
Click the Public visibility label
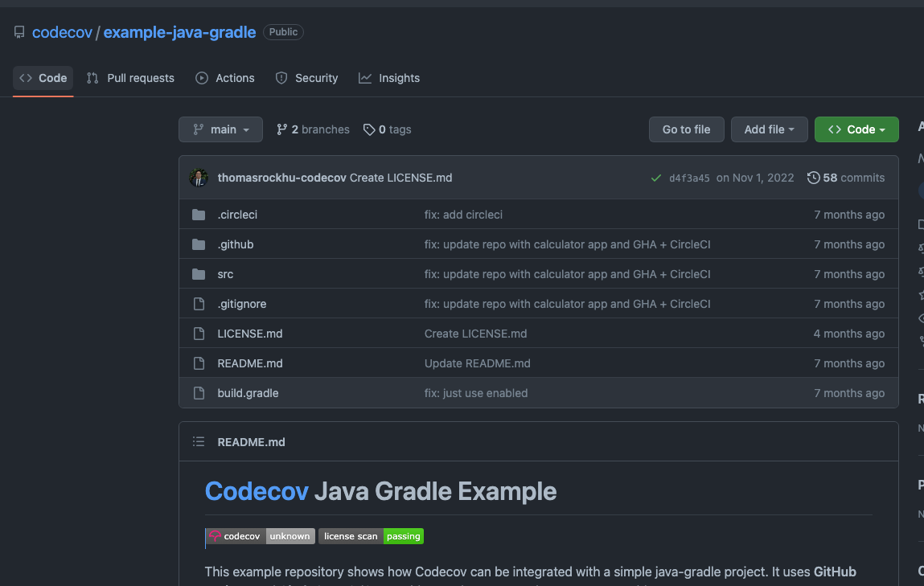[283, 32]
